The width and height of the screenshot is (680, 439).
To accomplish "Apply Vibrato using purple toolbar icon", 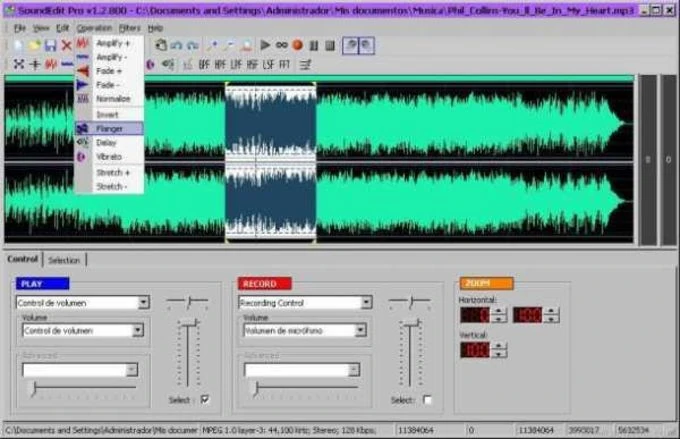I will pyautogui.click(x=150, y=65).
